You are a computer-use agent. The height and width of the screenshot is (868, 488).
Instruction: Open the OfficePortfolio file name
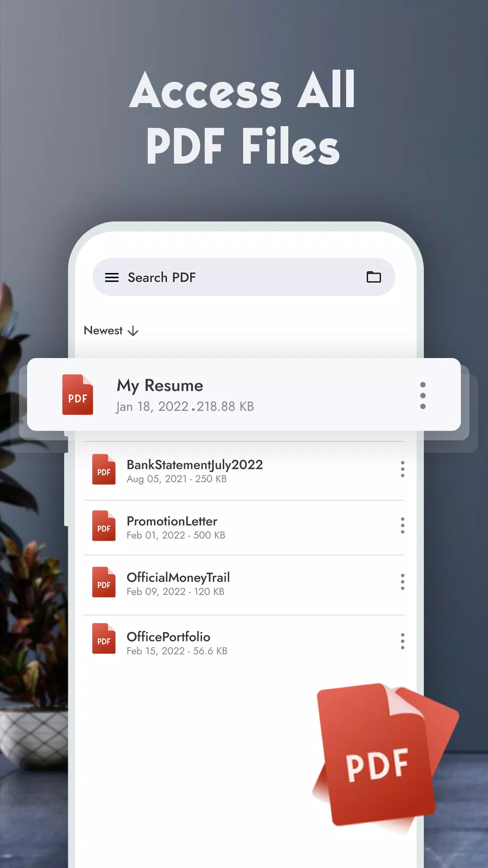pyautogui.click(x=169, y=637)
